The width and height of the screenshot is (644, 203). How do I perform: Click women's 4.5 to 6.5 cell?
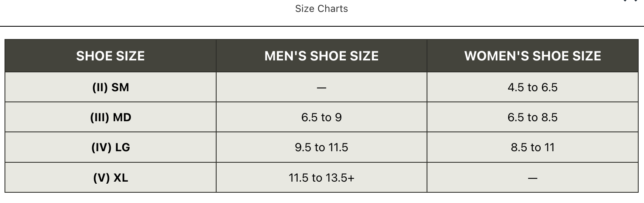[532, 87]
